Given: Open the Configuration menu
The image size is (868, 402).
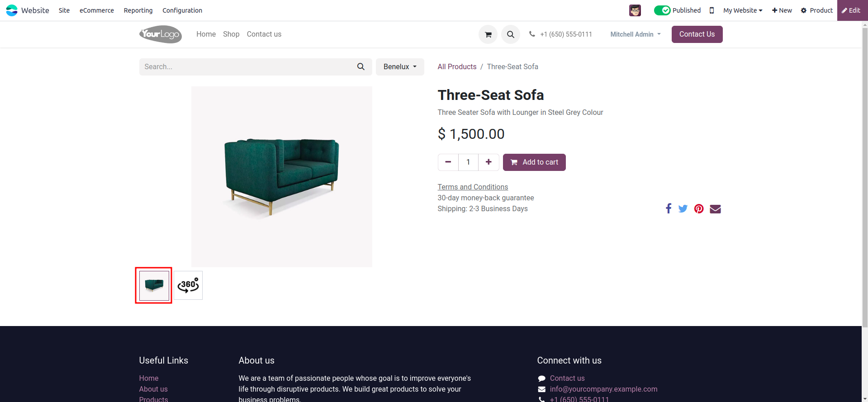Looking at the screenshot, I should pyautogui.click(x=182, y=10).
